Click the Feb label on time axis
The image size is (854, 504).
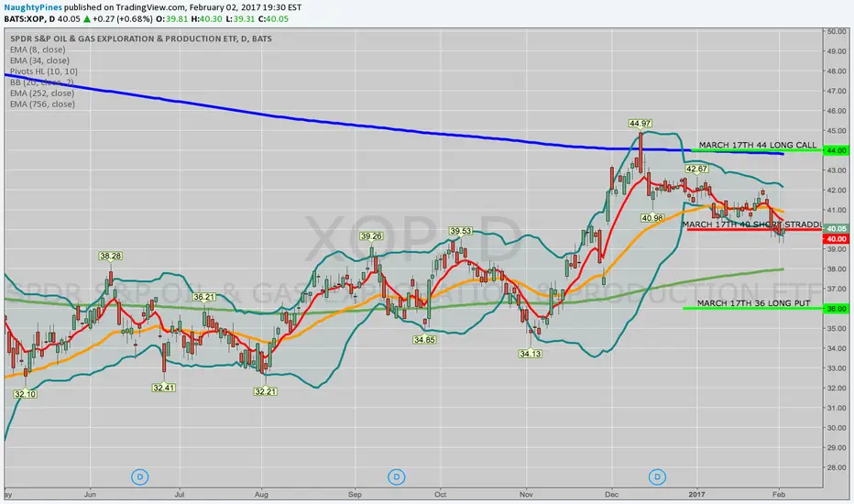click(x=779, y=495)
